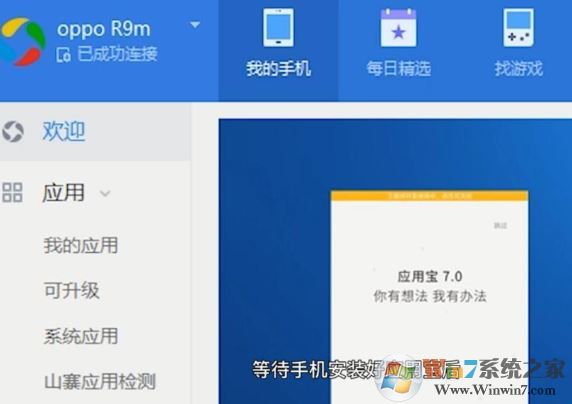Collapse the 应用 section chevron
The width and height of the screenshot is (572, 404).
pos(105,193)
